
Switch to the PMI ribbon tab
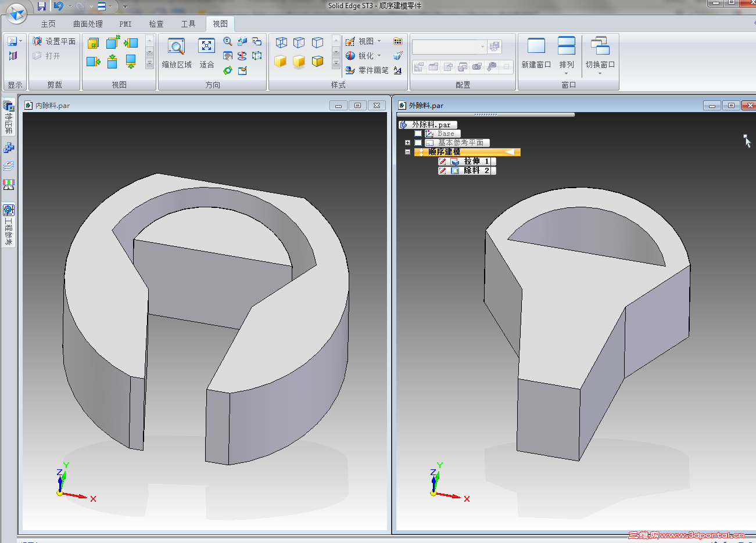tap(126, 24)
